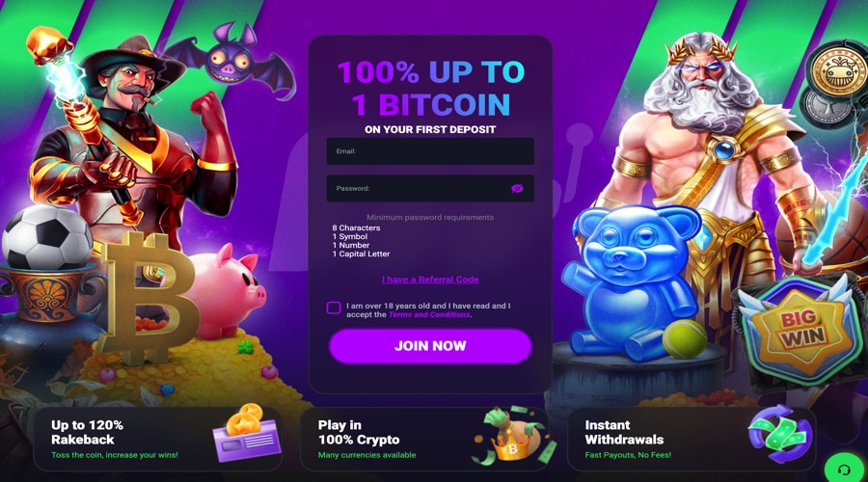Image resolution: width=868 pixels, height=482 pixels.
Task: Focus the Email input field
Action: 430,151
